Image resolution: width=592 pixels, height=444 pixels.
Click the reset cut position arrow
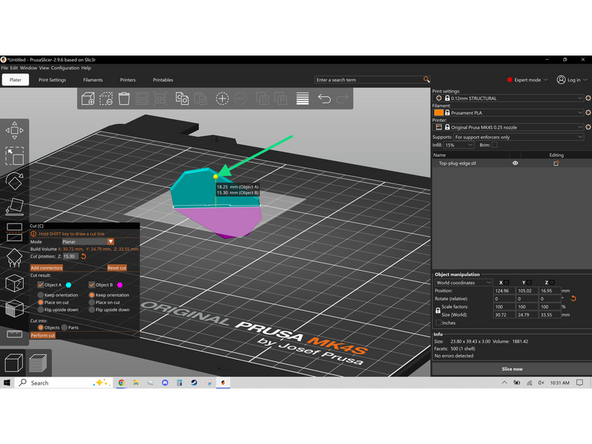(x=83, y=256)
